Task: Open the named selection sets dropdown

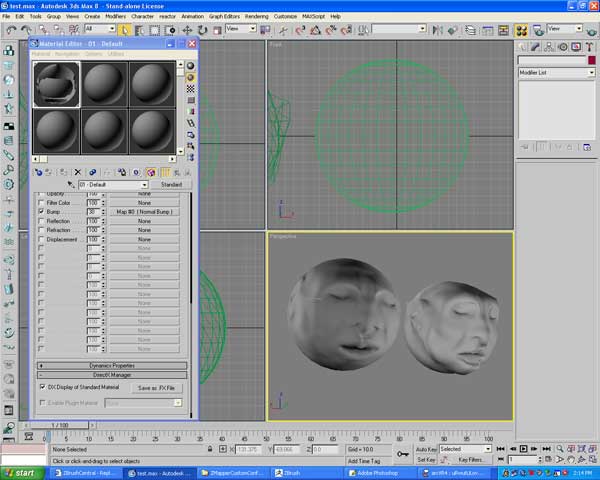Action: (x=399, y=29)
